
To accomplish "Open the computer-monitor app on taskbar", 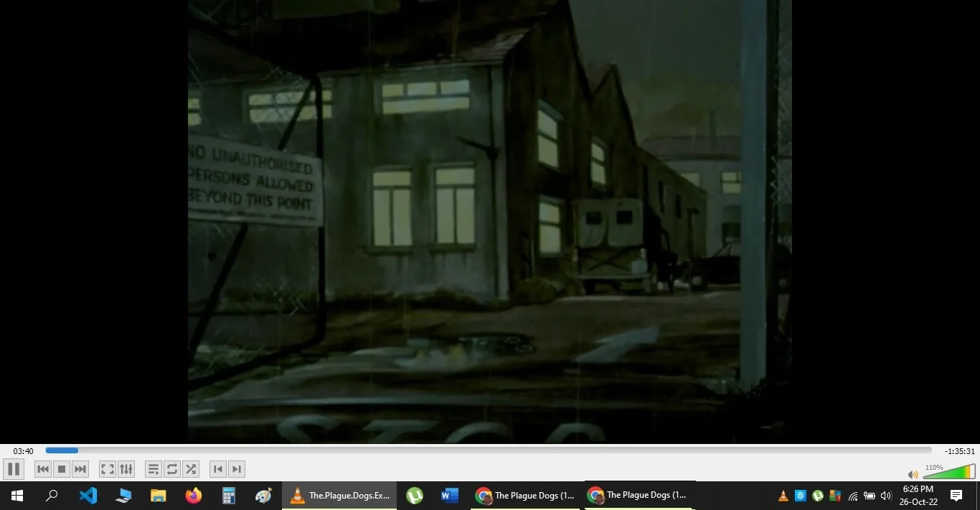I will point(123,496).
